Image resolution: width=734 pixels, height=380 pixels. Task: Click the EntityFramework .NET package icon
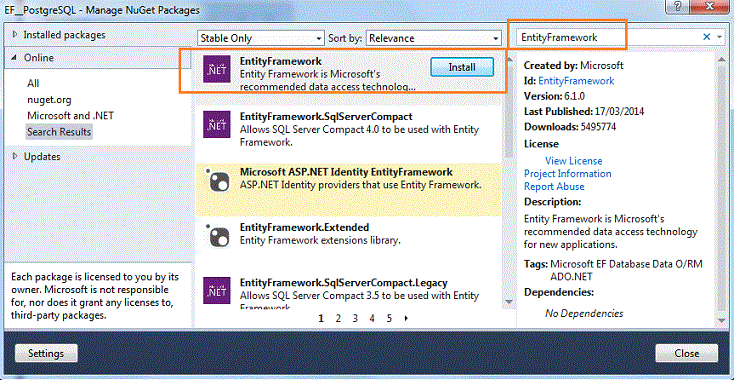[x=216, y=71]
